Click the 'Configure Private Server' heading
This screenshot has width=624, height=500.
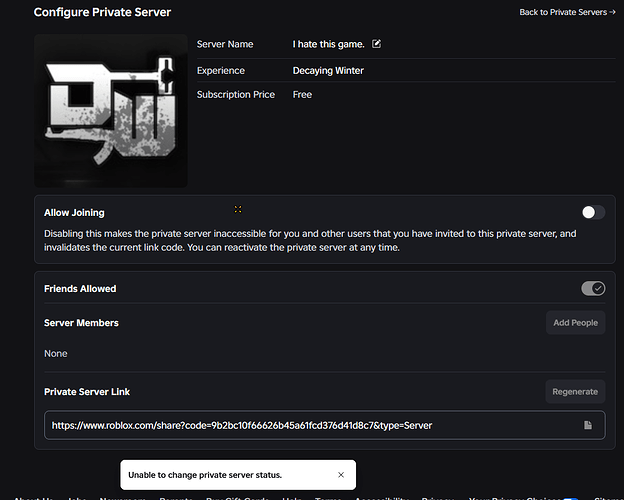pos(102,12)
